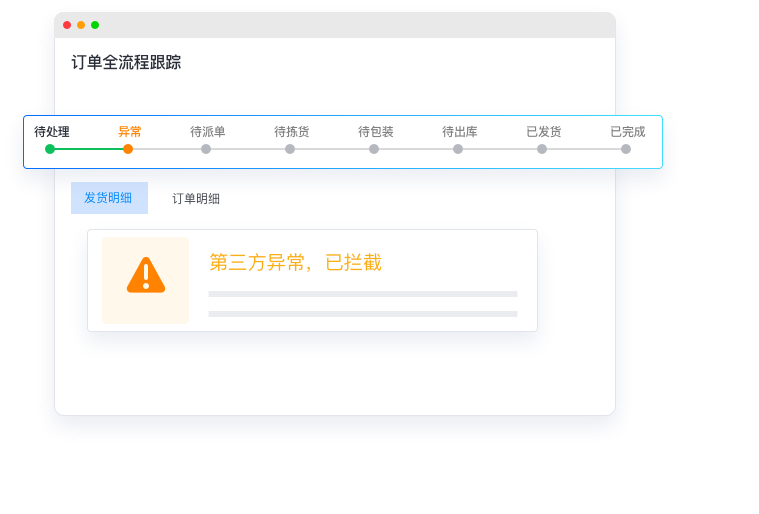
Task: Click the 第三方异常，已拦截 alert title
Action: tap(295, 262)
